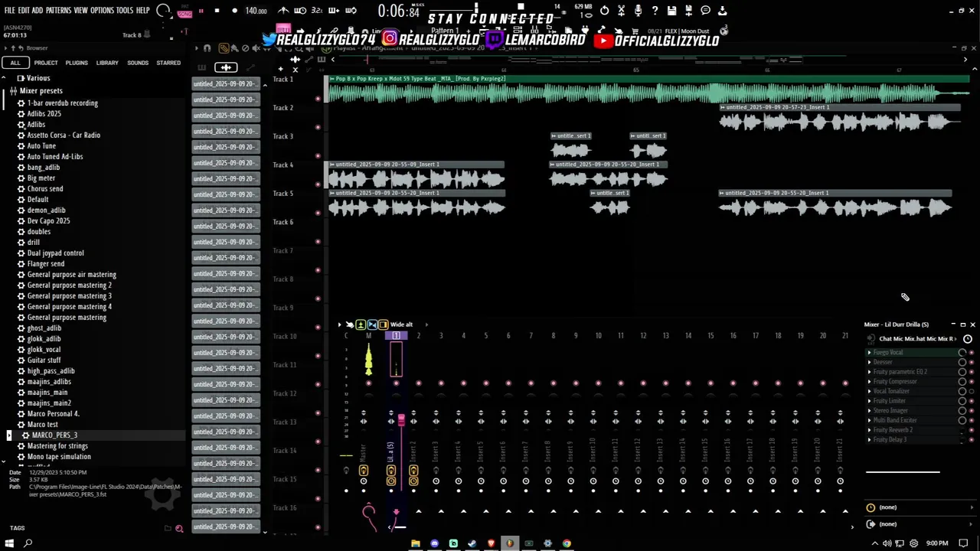
Task: Click the download tray icon in toolbar
Action: (722, 11)
